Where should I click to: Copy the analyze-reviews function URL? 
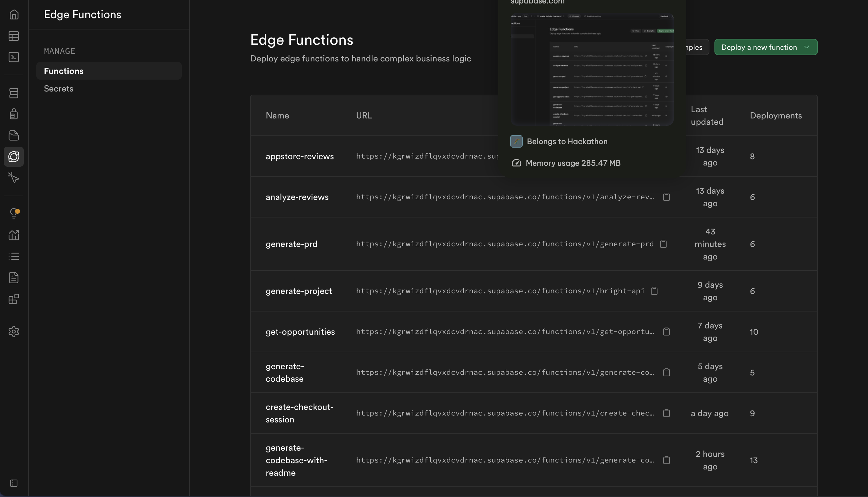tap(666, 197)
